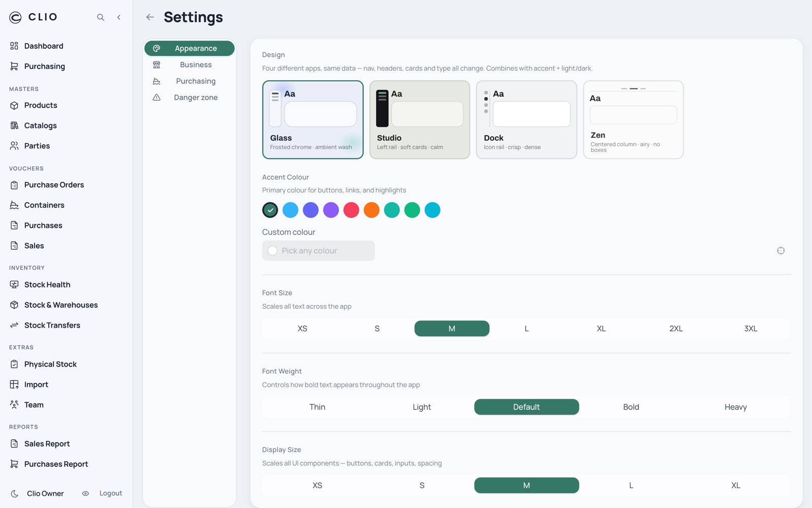Collapse the sidebar with the chevron icon
The height and width of the screenshot is (508, 812).
click(119, 17)
